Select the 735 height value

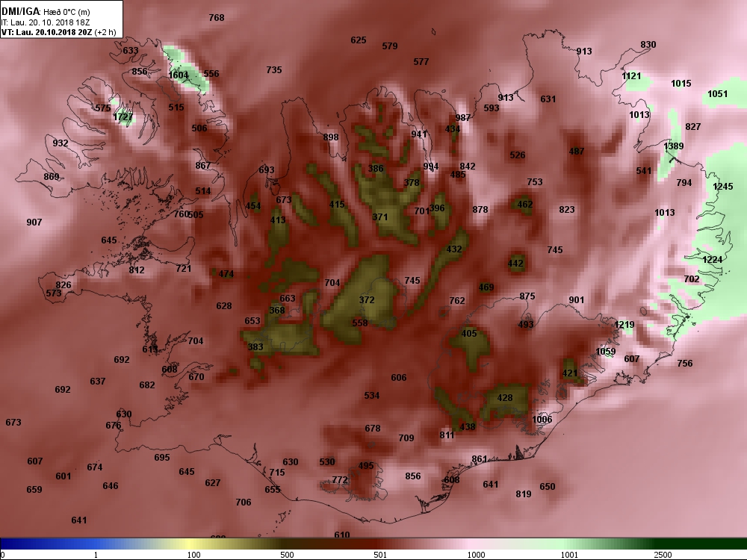[274, 70]
